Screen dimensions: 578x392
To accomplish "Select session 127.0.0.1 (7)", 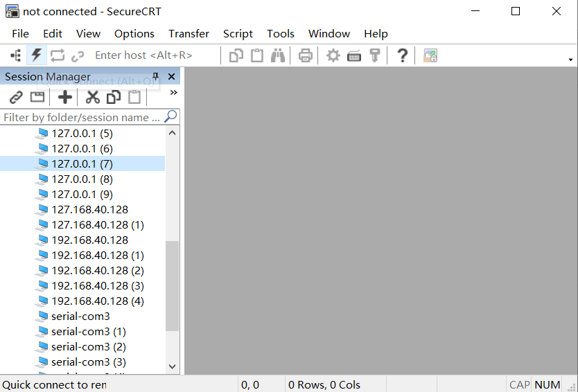I will (x=82, y=163).
